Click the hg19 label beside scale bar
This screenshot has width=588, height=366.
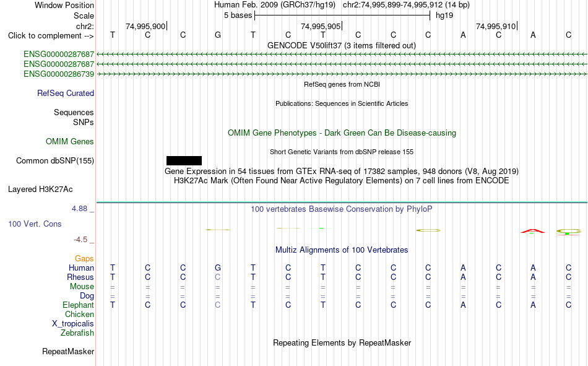point(444,15)
